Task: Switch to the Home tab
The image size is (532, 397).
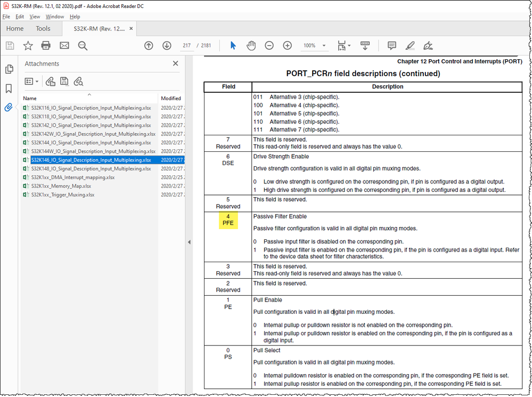Action: pos(15,29)
